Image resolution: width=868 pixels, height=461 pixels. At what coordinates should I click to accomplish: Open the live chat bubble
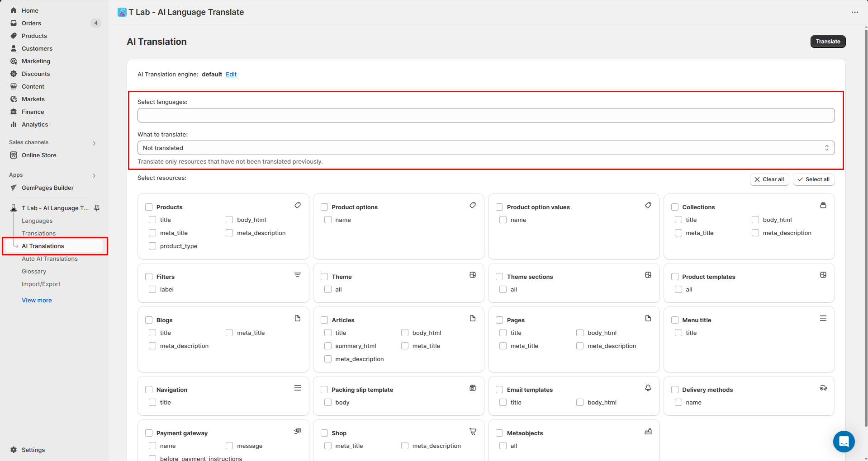click(844, 442)
